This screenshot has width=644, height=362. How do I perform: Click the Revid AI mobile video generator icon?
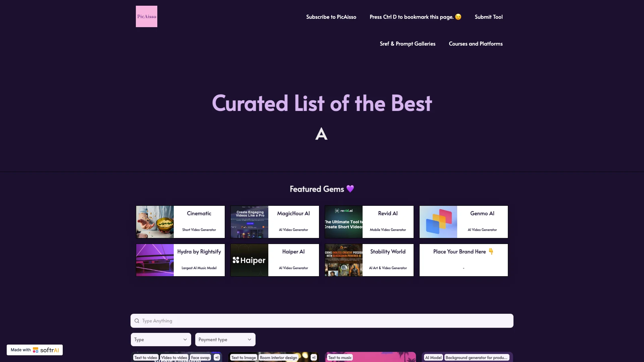click(343, 221)
